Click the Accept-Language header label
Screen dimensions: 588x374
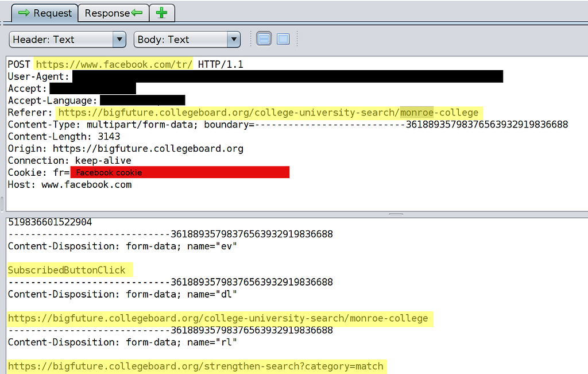[52, 101]
